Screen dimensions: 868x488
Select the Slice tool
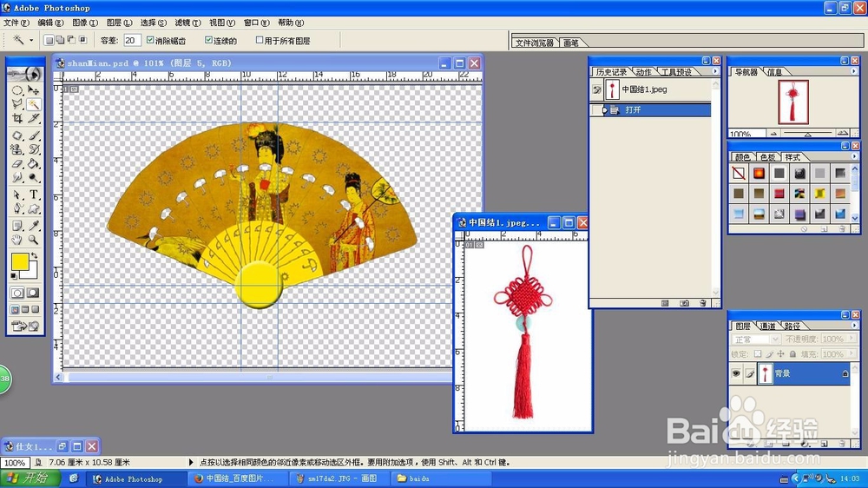pos(34,118)
